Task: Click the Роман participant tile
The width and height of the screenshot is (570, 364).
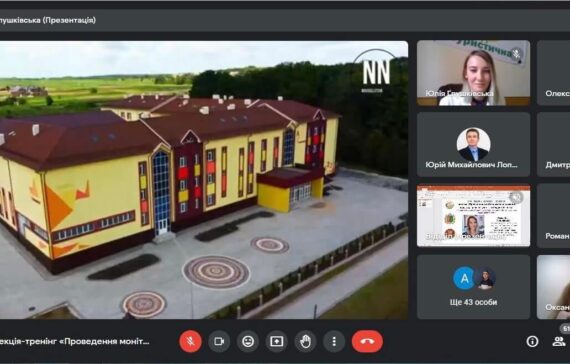Action: 553,216
